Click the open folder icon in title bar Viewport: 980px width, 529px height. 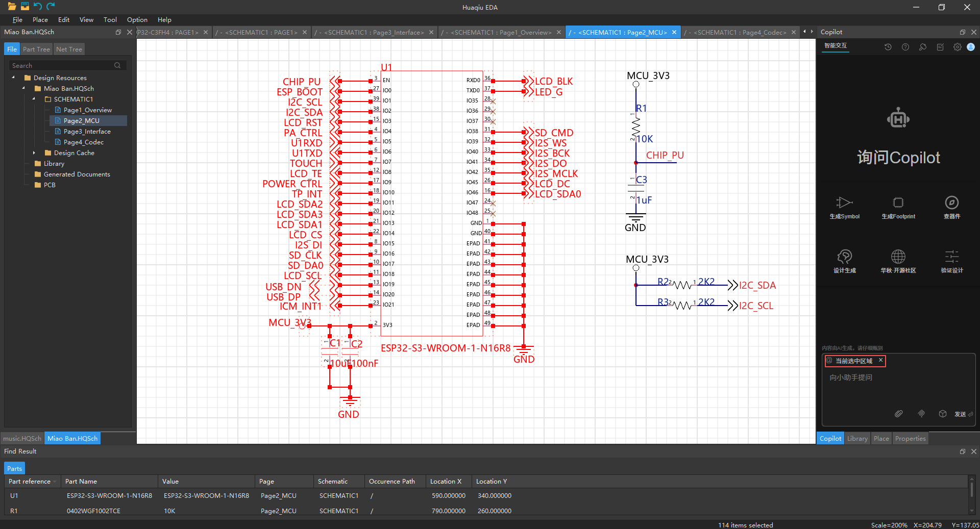click(12, 6)
